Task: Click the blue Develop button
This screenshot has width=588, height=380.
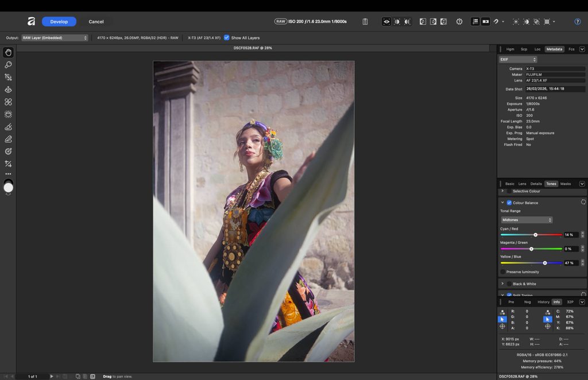Action: tap(59, 21)
